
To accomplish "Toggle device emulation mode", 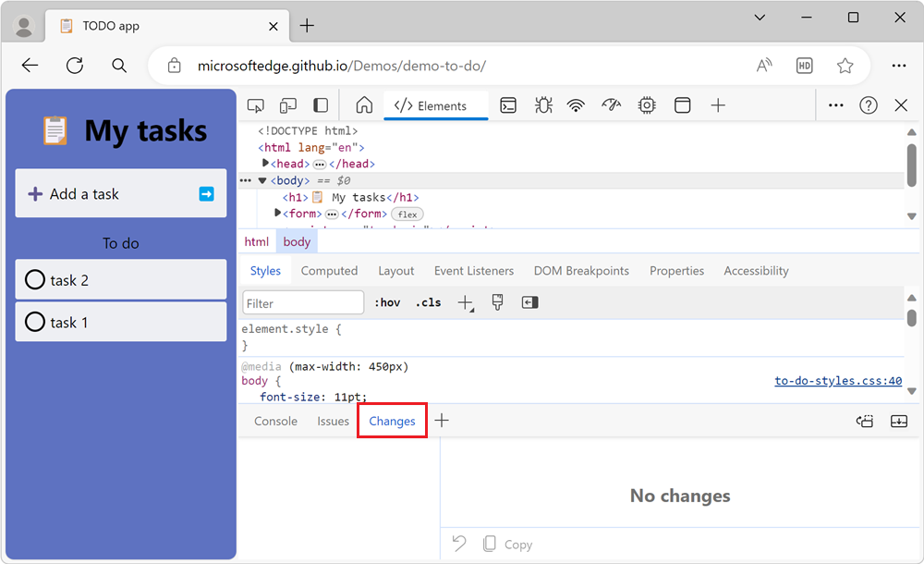I will (x=287, y=105).
